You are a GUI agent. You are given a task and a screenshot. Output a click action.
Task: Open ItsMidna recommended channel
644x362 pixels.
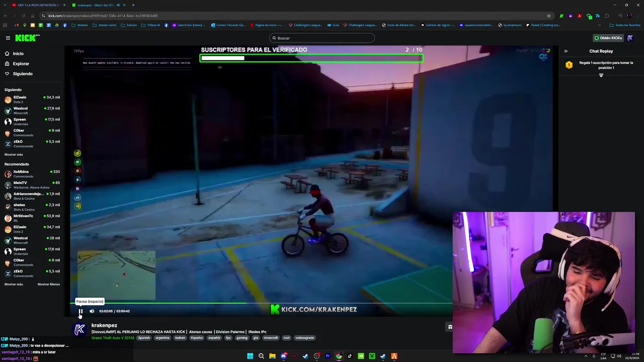32,174
